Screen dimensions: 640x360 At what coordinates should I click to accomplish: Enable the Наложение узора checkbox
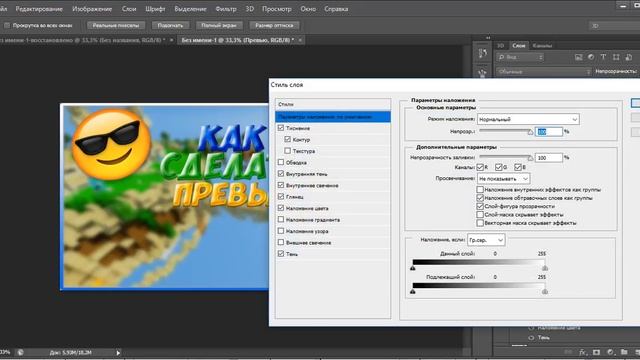point(281,231)
